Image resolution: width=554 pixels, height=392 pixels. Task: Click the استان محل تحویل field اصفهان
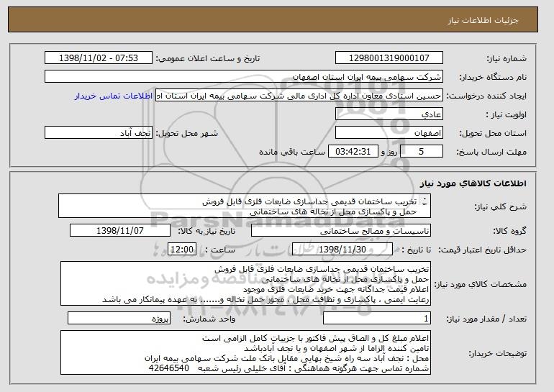[389, 133]
